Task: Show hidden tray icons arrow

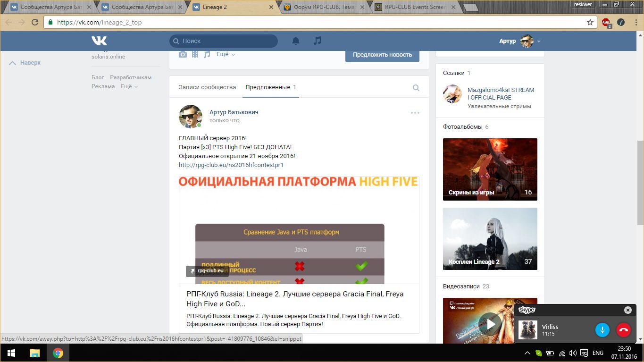Action: 528,353
